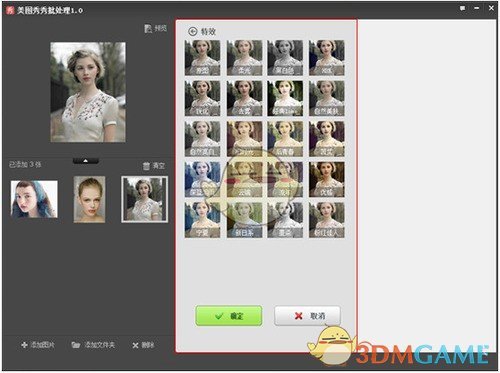Image resolution: width=500 pixels, height=373 pixels.
Task: Cancel with the 取消 button
Action: (307, 316)
